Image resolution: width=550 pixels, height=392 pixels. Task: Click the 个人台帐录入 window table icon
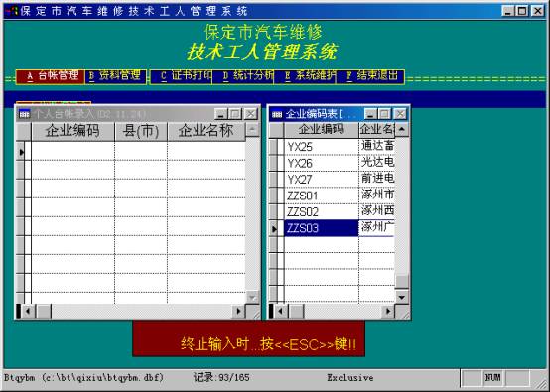[24, 114]
